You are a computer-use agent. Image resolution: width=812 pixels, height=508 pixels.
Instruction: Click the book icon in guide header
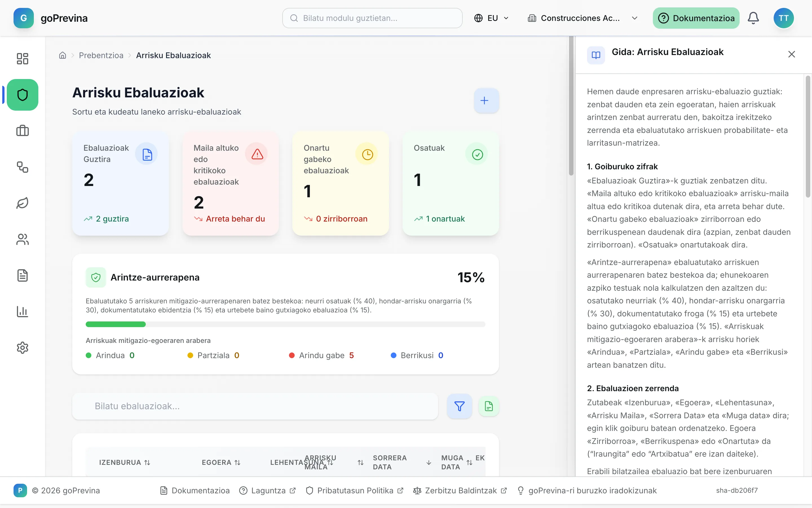tap(596, 55)
